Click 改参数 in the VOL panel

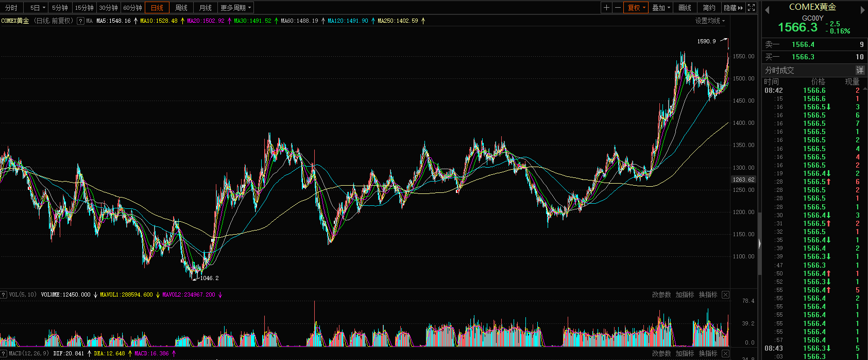click(x=661, y=295)
